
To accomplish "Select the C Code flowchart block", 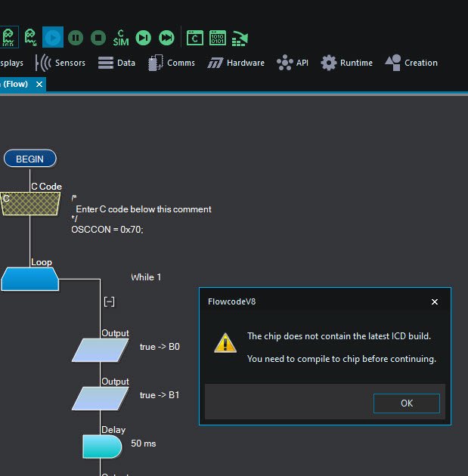I will pyautogui.click(x=30, y=202).
